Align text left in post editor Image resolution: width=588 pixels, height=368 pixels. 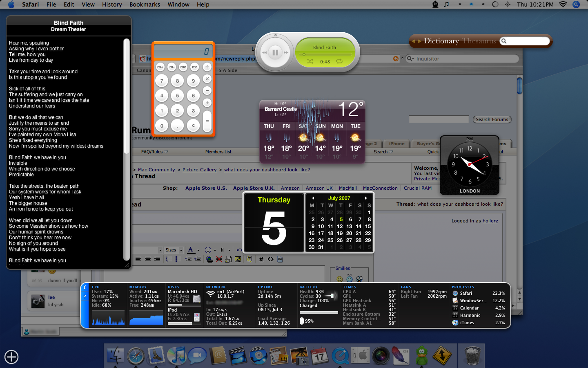(x=138, y=259)
